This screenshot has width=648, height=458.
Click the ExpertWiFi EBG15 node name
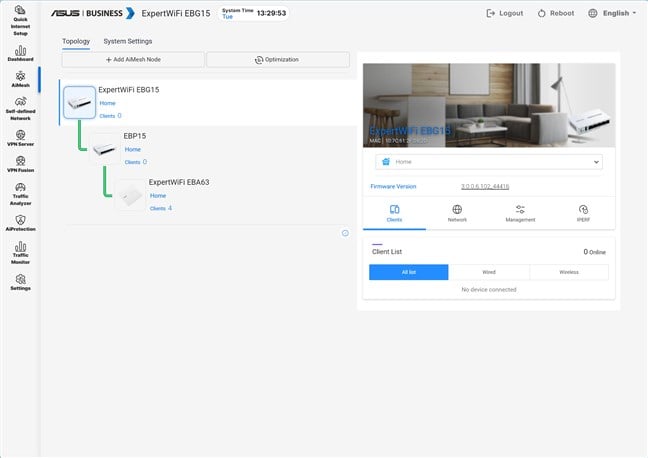point(129,90)
